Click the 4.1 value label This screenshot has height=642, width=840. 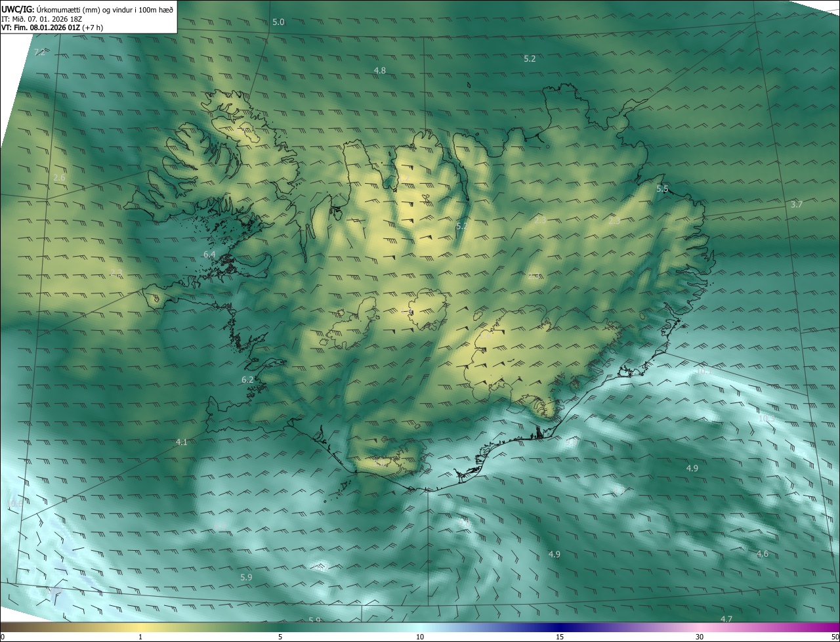click(182, 442)
